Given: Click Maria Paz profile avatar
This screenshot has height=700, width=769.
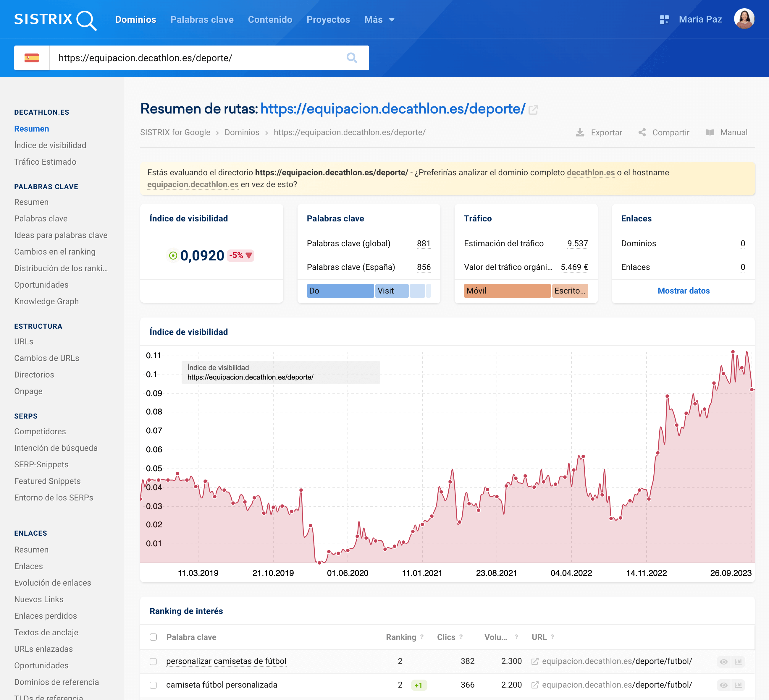Looking at the screenshot, I should [744, 19].
